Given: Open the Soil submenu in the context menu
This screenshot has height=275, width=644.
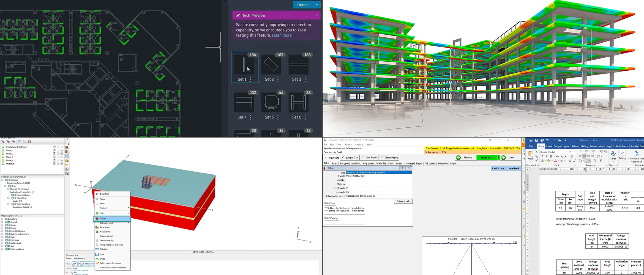Looking at the screenshot, I should point(113,213).
